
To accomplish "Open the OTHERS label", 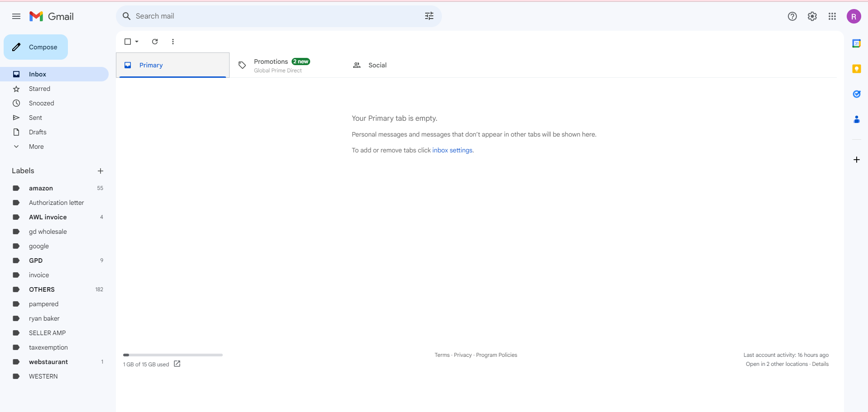I will (x=54, y=289).
